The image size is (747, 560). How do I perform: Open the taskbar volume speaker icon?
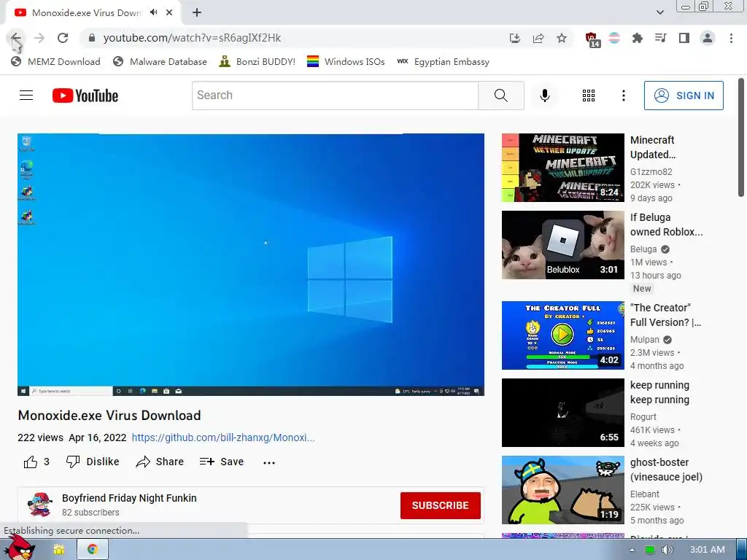(x=667, y=550)
